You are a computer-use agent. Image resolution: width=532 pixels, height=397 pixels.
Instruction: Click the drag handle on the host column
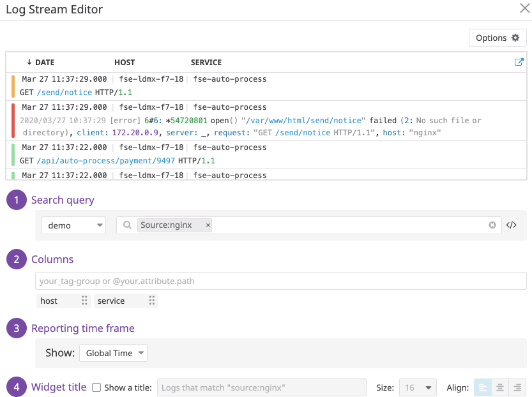84,301
